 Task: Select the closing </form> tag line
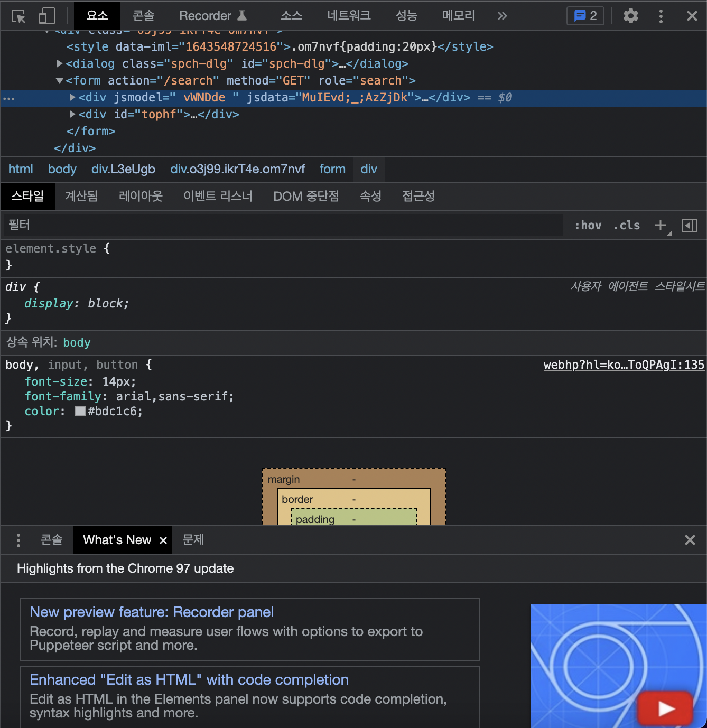pyautogui.click(x=91, y=131)
